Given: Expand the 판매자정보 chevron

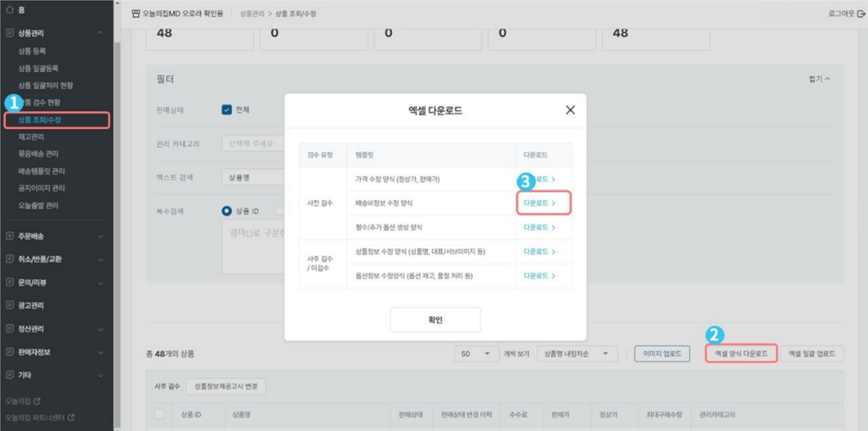Looking at the screenshot, I should point(100,352).
